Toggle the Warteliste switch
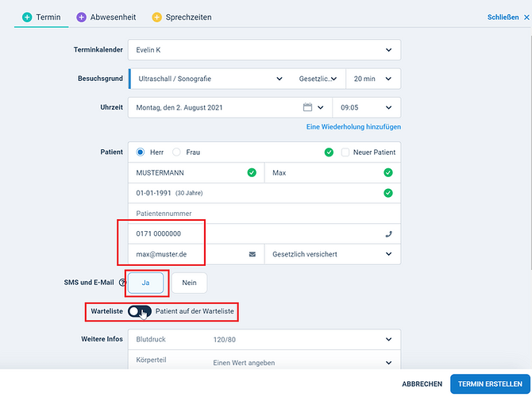Viewport: 532px width, 397px height. (x=139, y=312)
